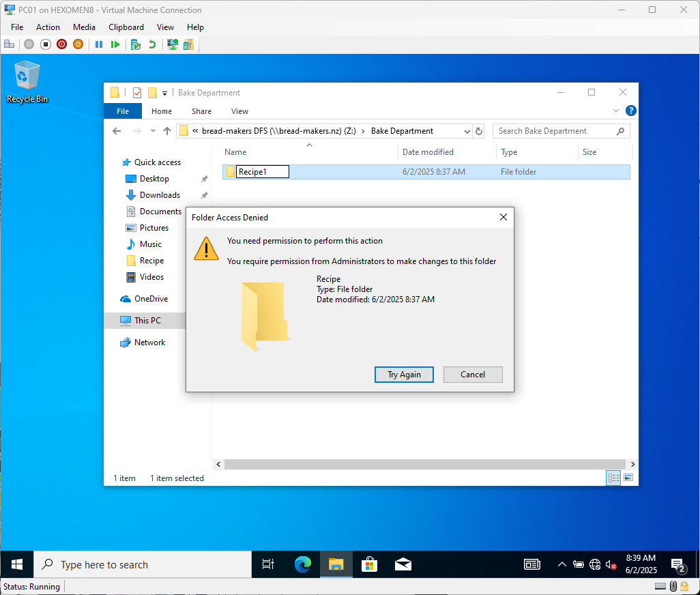
Task: Show hidden system tray icons
Action: (x=562, y=565)
